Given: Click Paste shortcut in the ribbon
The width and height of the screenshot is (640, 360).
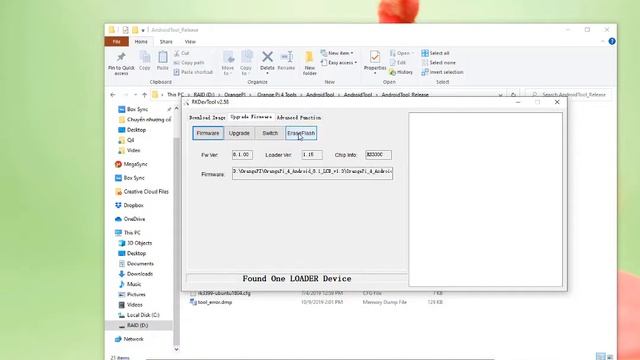Looking at the screenshot, I should click(193, 72).
